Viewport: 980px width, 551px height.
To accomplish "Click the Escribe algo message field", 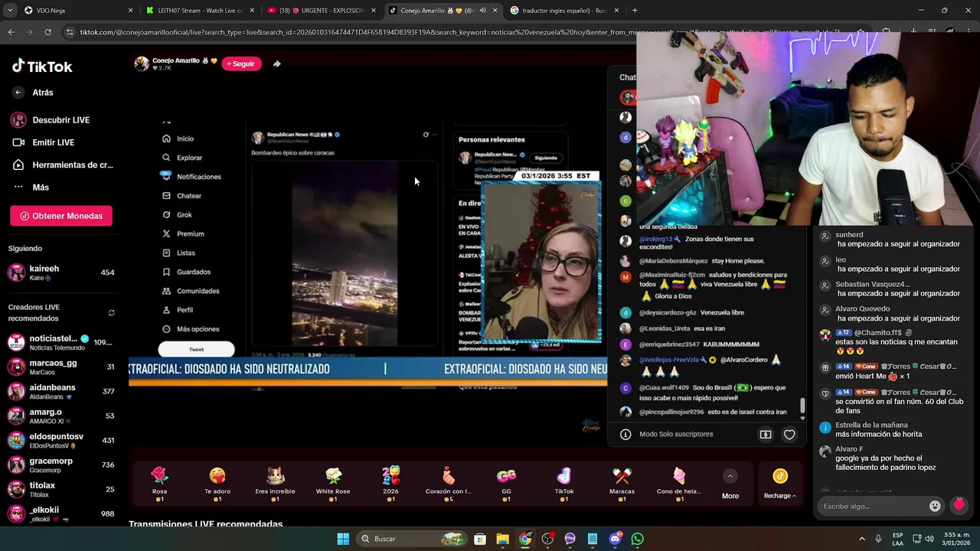I will (x=873, y=506).
